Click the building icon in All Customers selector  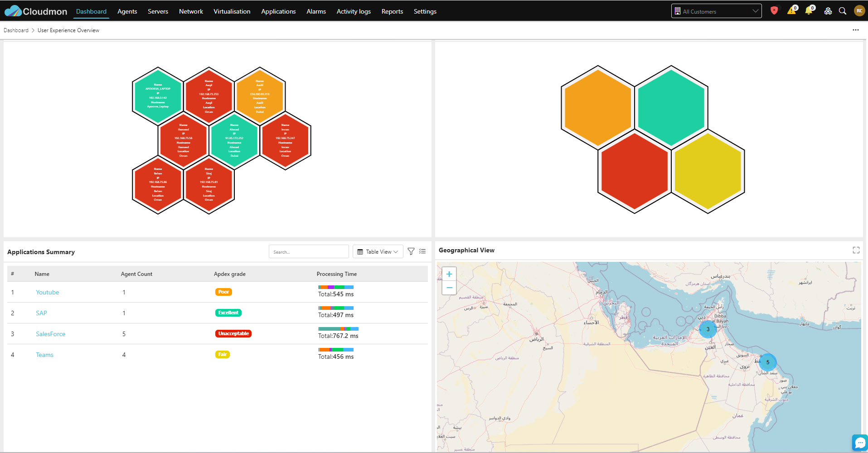point(678,11)
